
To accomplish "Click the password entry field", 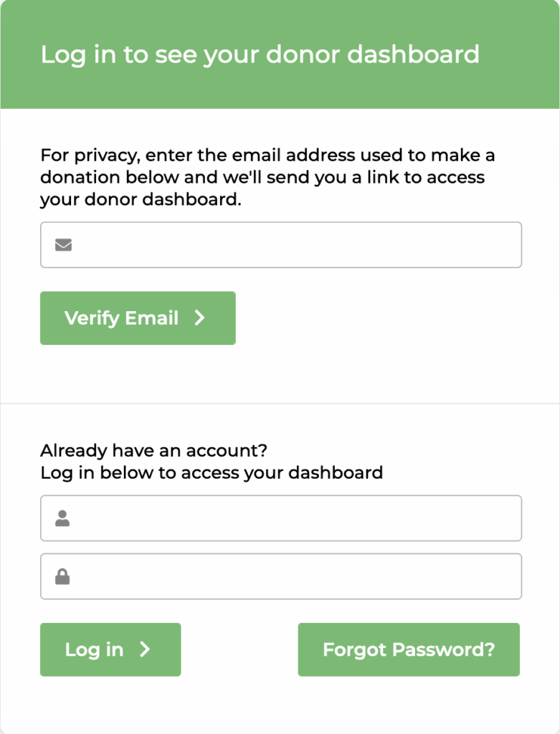I will tap(287, 576).
